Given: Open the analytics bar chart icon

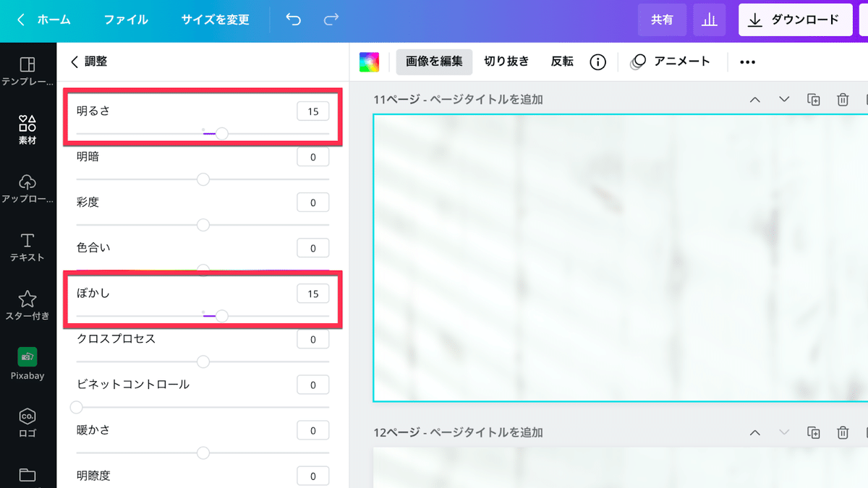Looking at the screenshot, I should pos(709,20).
